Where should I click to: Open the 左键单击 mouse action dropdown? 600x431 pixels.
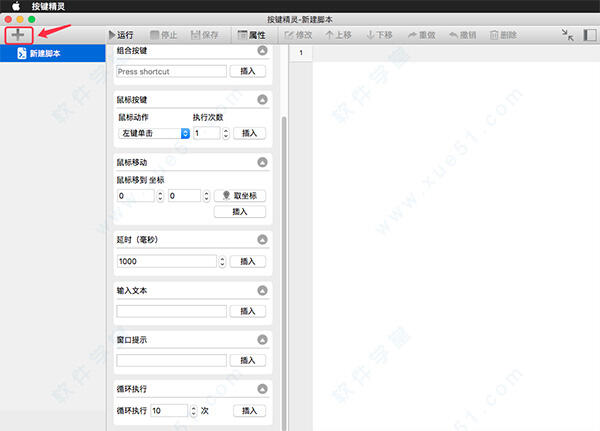[154, 133]
